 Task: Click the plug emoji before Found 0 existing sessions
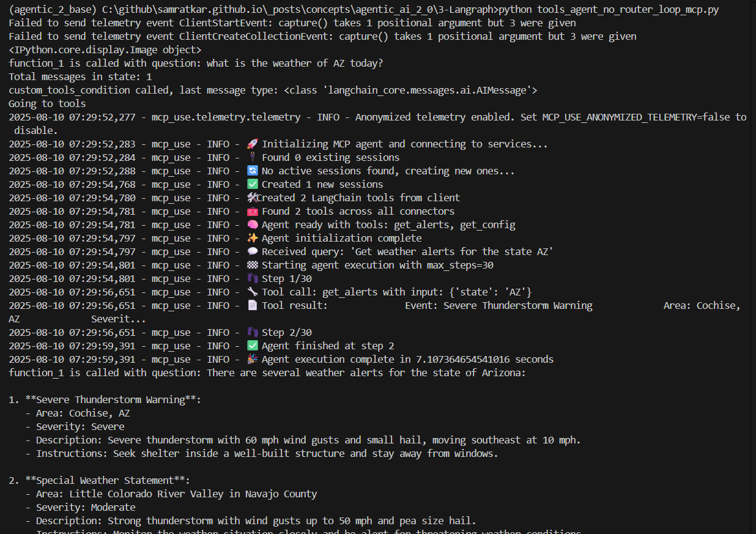[x=252, y=158]
